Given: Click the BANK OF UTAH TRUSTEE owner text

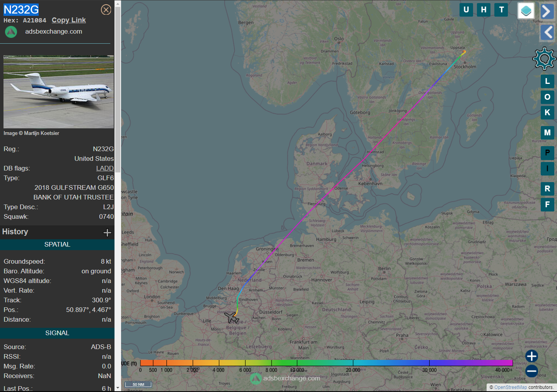Looking at the screenshot, I should pyautogui.click(x=73, y=197).
